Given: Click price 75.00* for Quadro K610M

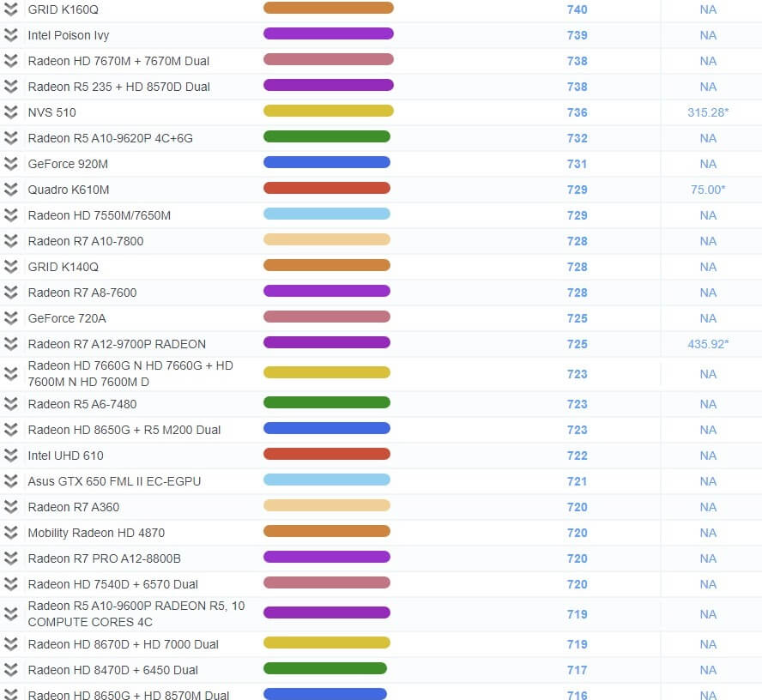Looking at the screenshot, I should [x=708, y=190].
